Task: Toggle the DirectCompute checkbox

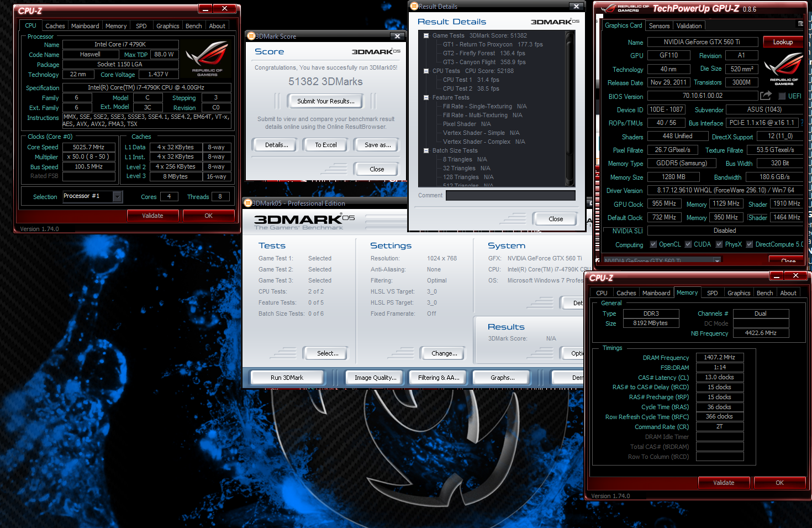Action: pos(750,244)
